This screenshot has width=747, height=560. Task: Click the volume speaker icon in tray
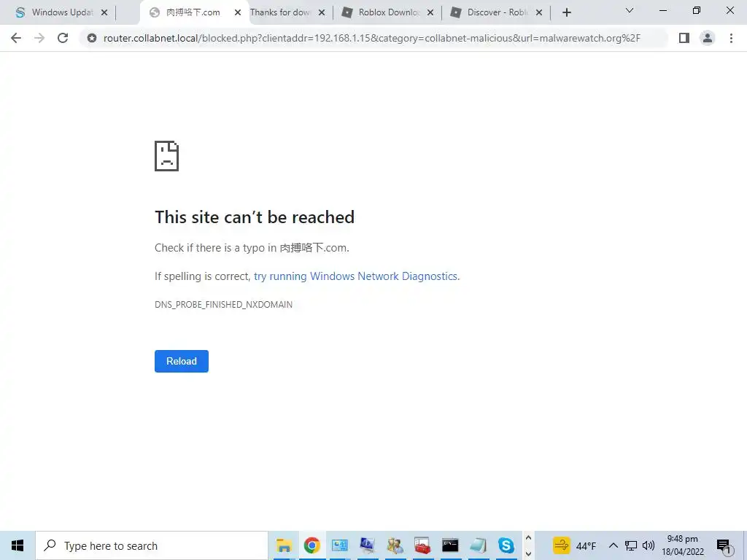pyautogui.click(x=649, y=545)
